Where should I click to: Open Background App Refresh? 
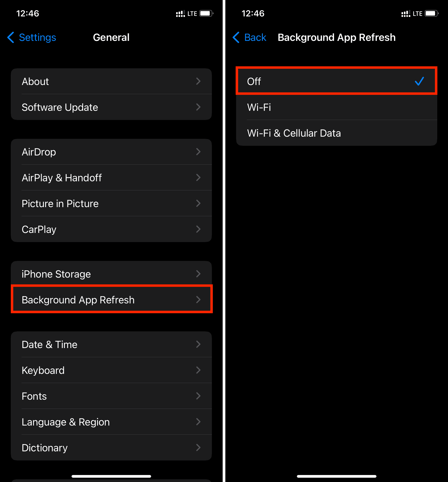pyautogui.click(x=111, y=300)
